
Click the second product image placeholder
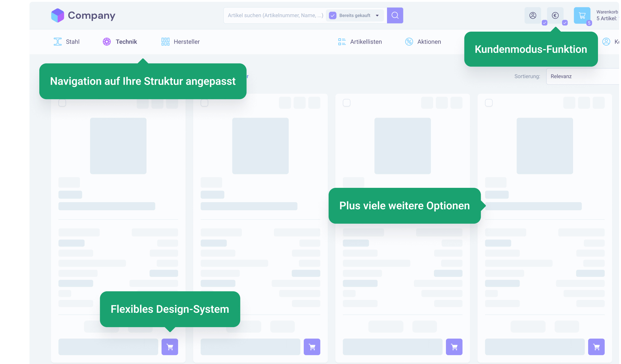tap(260, 146)
